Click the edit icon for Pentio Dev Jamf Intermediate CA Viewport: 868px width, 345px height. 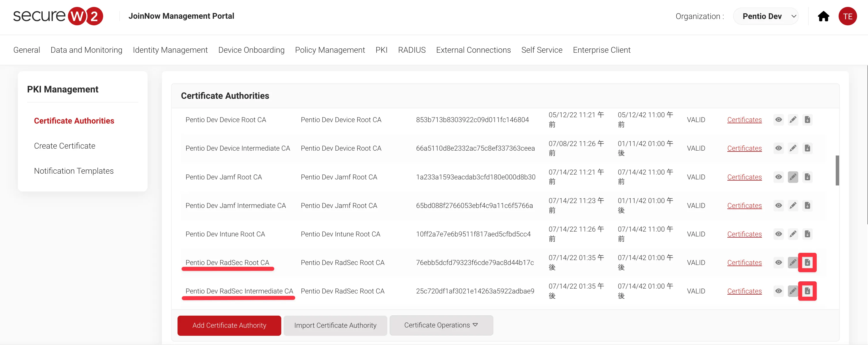point(793,205)
